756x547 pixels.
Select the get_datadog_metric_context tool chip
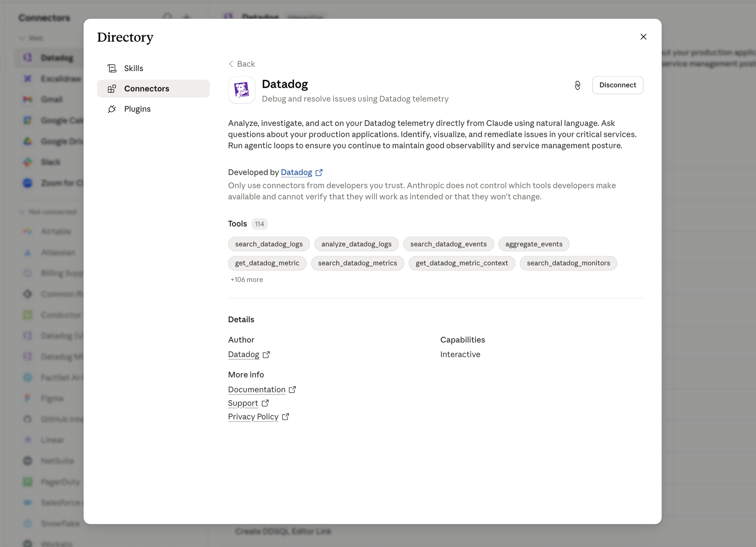tap(462, 263)
